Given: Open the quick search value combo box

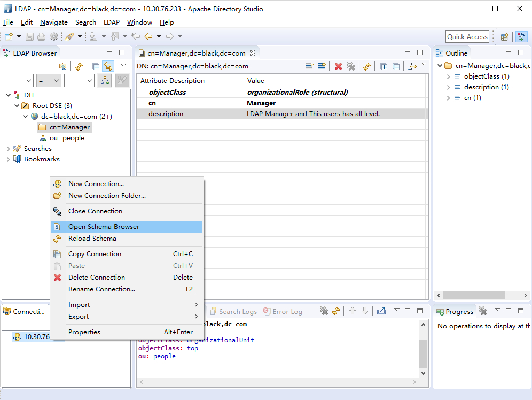Looking at the screenshot, I should click(79, 80).
